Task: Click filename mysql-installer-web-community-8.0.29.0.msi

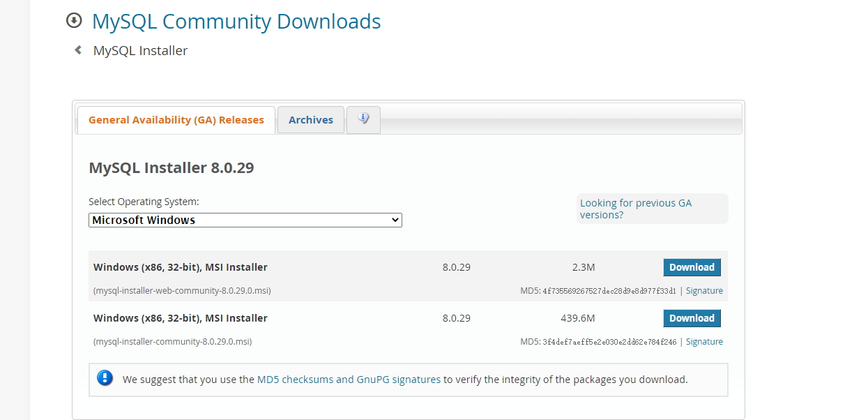Action: point(182,291)
